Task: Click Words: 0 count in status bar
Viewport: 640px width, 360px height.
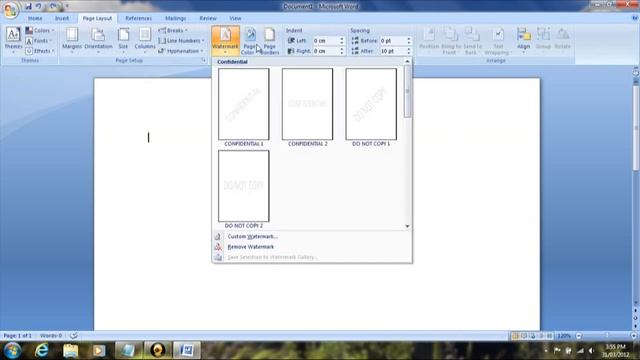Action: pos(51,336)
